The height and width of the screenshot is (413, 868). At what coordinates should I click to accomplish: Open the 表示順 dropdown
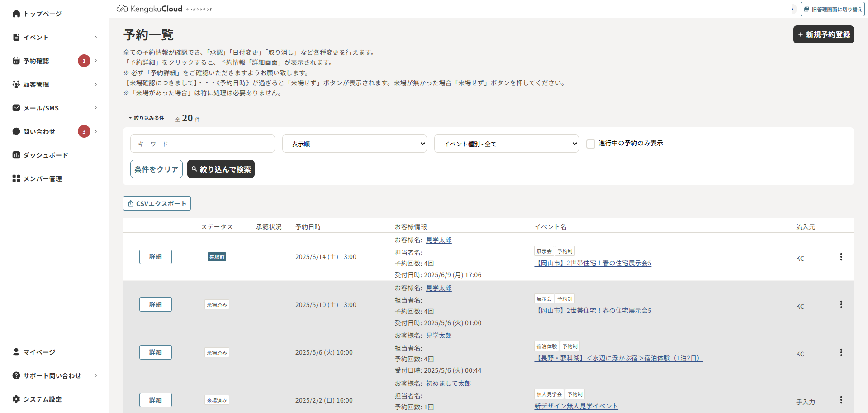click(354, 144)
